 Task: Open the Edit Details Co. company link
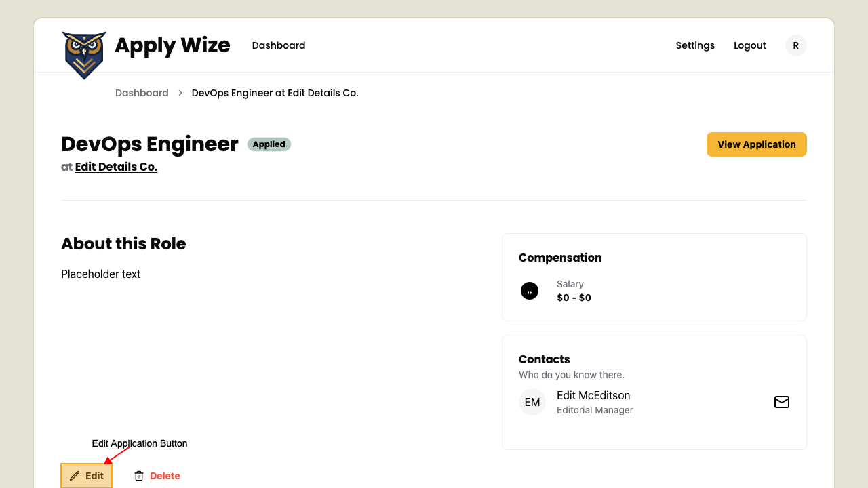click(x=116, y=167)
